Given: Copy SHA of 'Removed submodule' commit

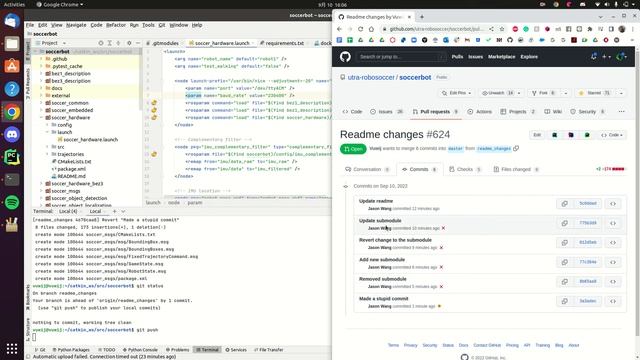Looking at the screenshot, I should [564, 281].
